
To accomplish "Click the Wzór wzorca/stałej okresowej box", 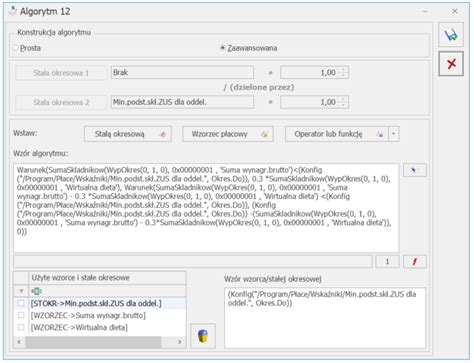I will (325, 318).
